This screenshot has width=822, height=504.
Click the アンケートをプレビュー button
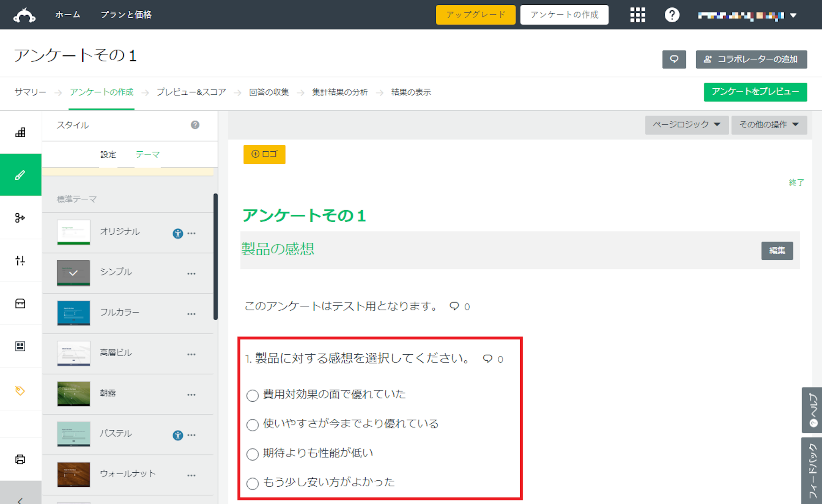tap(755, 92)
